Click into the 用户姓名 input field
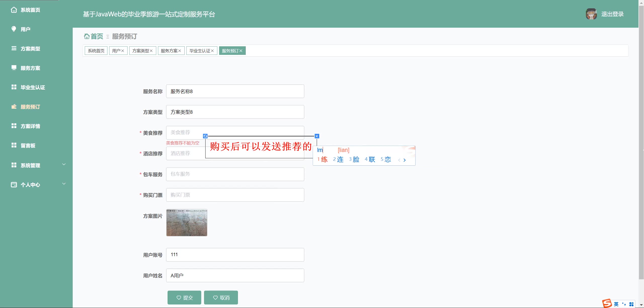Screen dimensions: 644x308 point(235,275)
